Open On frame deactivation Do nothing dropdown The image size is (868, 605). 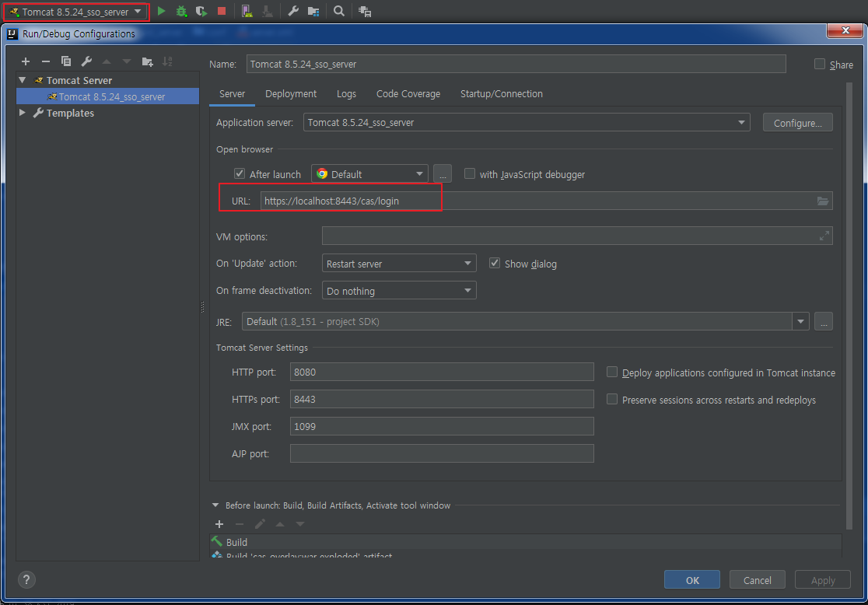pos(398,291)
